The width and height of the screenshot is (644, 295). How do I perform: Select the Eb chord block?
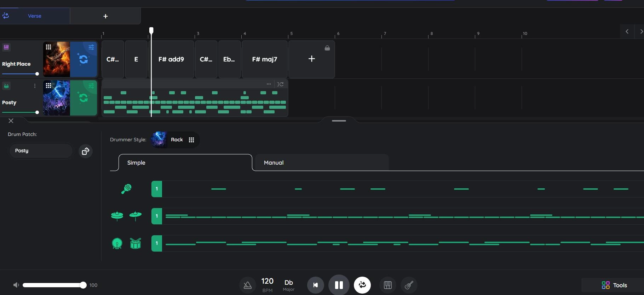tap(229, 59)
